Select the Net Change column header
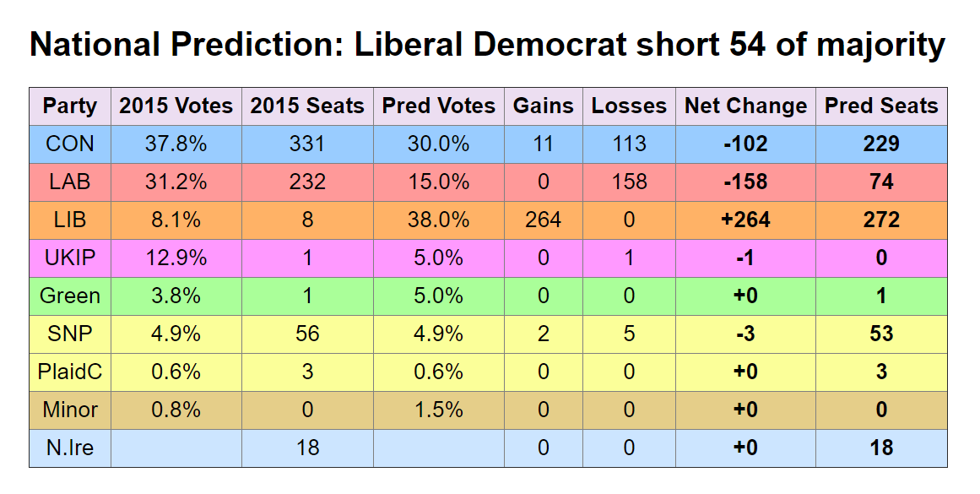Image resolution: width=980 pixels, height=494 pixels. 745,106
